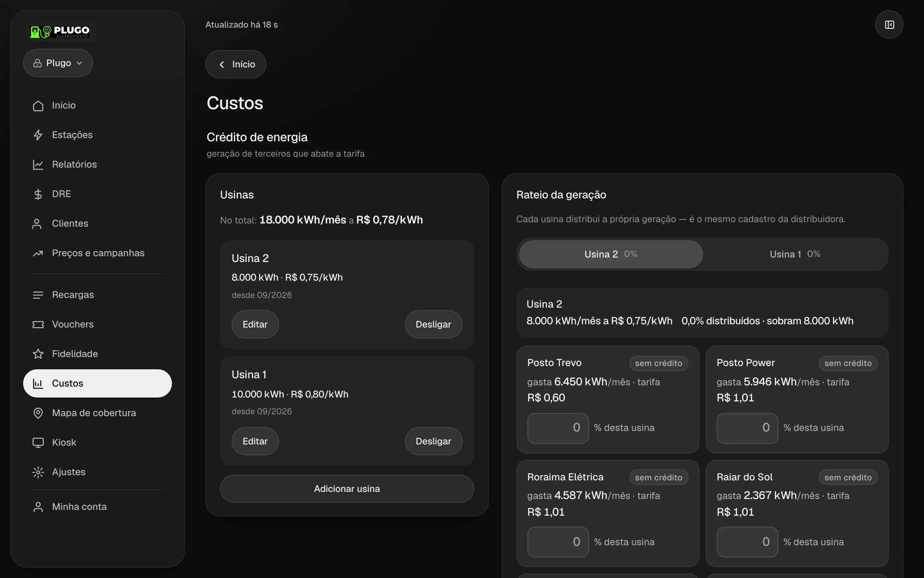
Task: Click the DRE dollar sign icon
Action: point(38,194)
